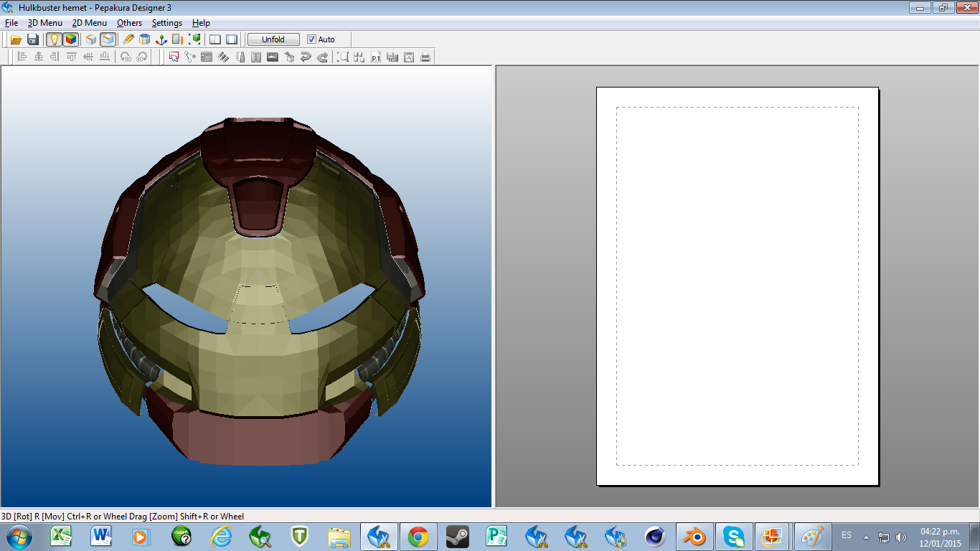
Task: Click the clipboard-shaped icon beside Print
Action: tap(409, 57)
